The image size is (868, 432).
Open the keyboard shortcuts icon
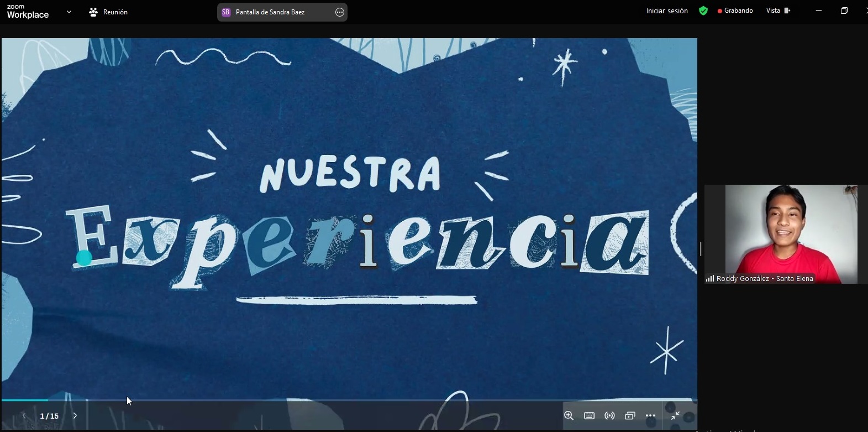tap(589, 415)
